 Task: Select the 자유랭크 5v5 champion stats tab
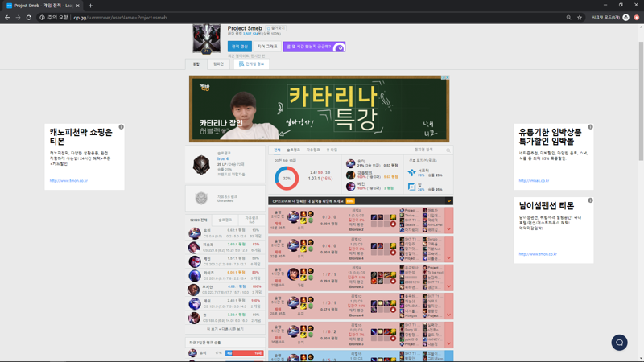[252, 220]
